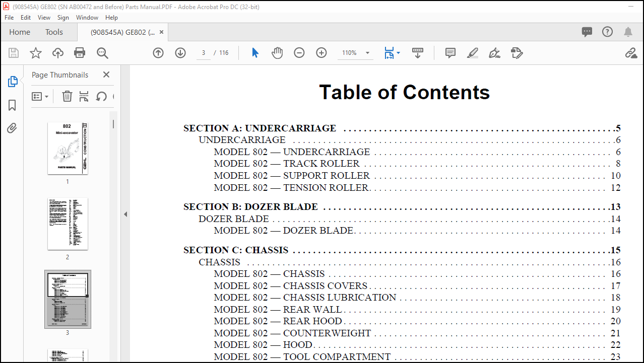This screenshot has width=644, height=363.
Task: Click MODEL 802 — CHASSIS LUBRICATION line
Action: point(417,298)
